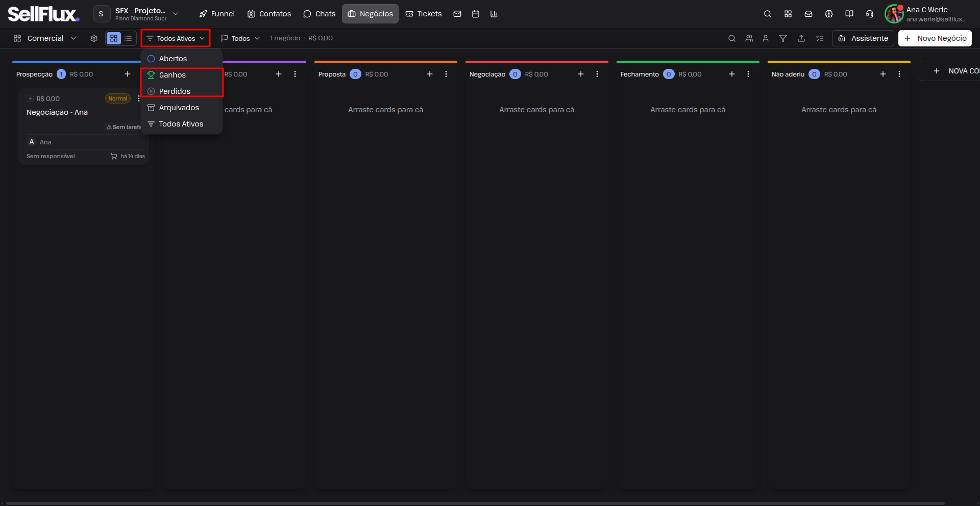This screenshot has height=506, width=980.
Task: Click the Novo Negócio button
Action: click(x=935, y=38)
